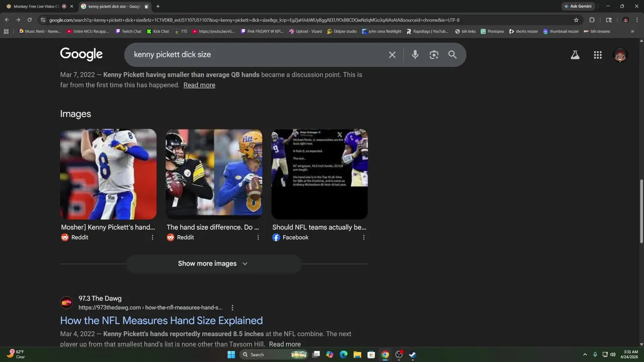
Task: Open Should NFL teams actually be image title
Action: click(x=319, y=227)
